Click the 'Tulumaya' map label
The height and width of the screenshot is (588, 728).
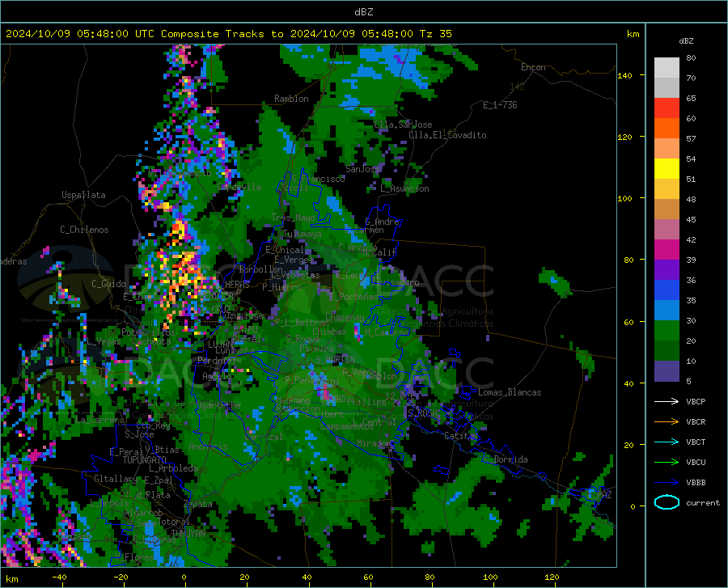(302, 234)
